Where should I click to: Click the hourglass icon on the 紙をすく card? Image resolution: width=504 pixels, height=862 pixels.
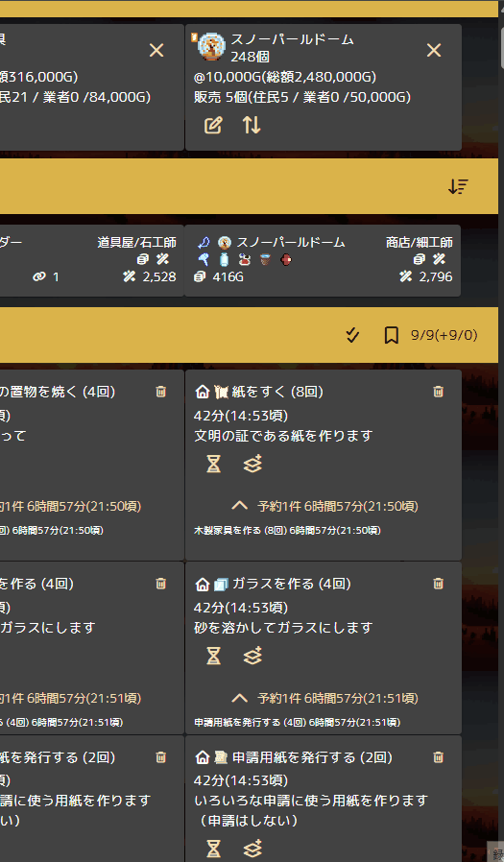213,464
